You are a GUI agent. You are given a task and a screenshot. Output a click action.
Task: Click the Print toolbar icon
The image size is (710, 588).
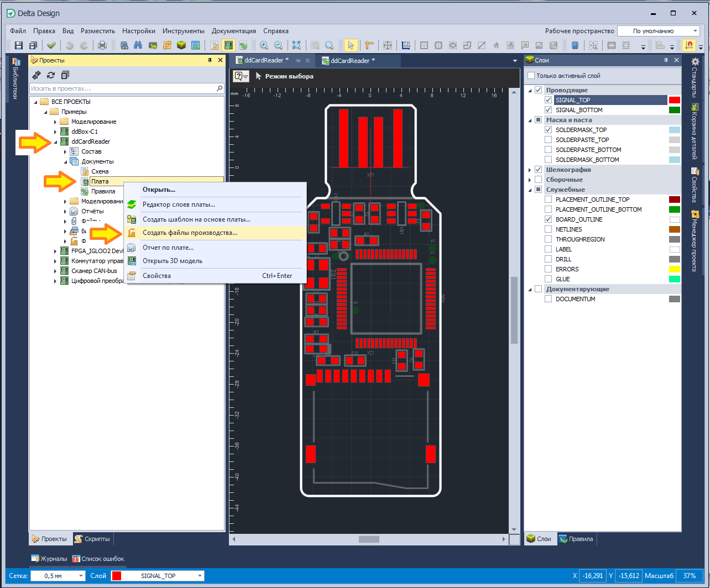tap(102, 45)
